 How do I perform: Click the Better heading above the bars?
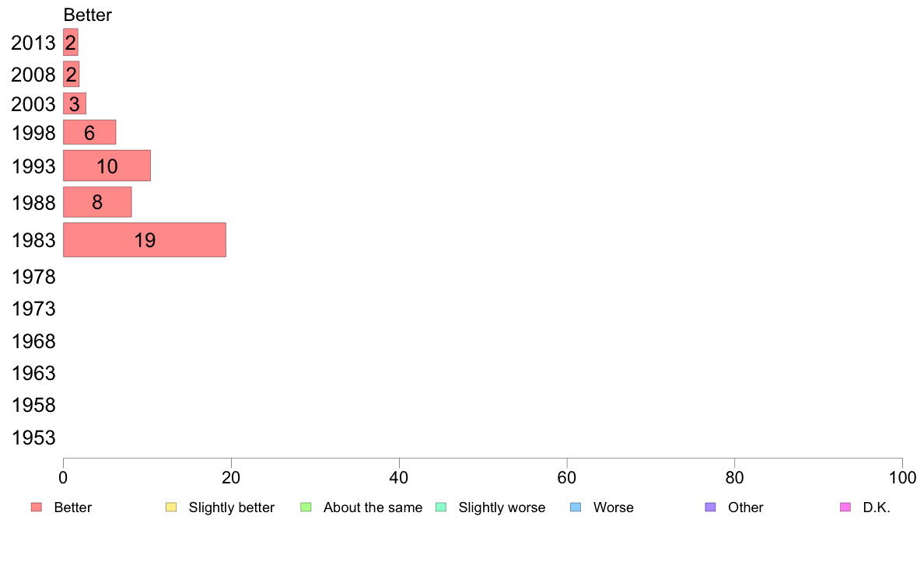[87, 15]
